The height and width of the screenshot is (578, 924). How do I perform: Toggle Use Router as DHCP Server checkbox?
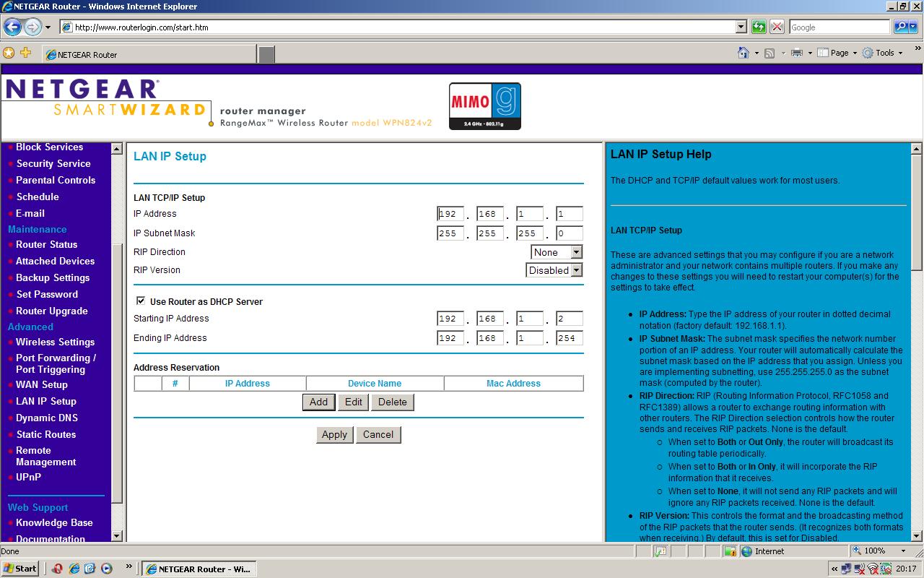(x=141, y=301)
